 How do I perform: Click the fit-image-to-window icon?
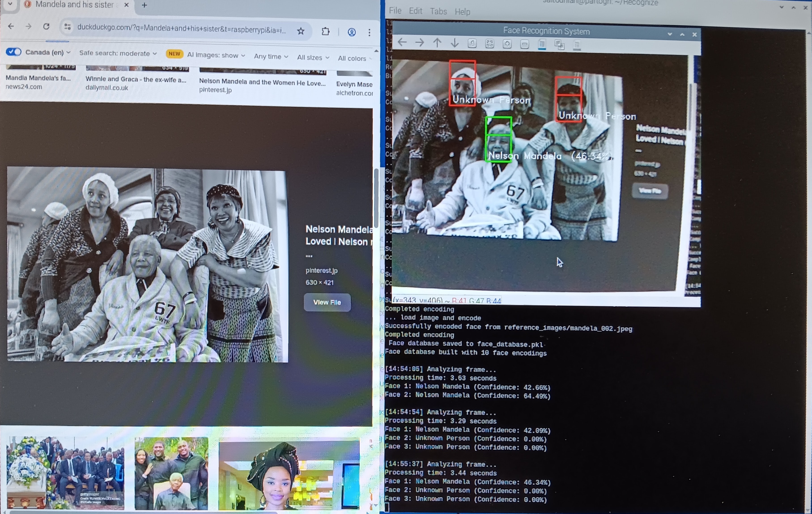click(490, 44)
